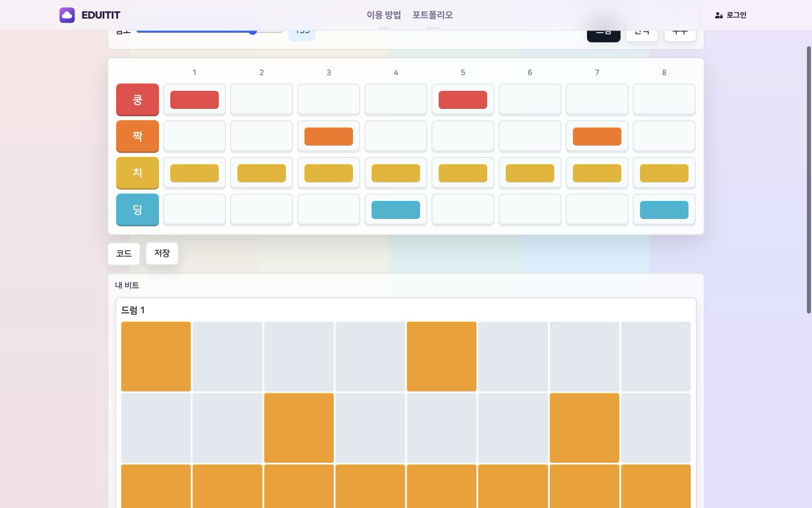The height and width of the screenshot is (508, 812).
Task: Click the login user icon
Action: tap(719, 15)
